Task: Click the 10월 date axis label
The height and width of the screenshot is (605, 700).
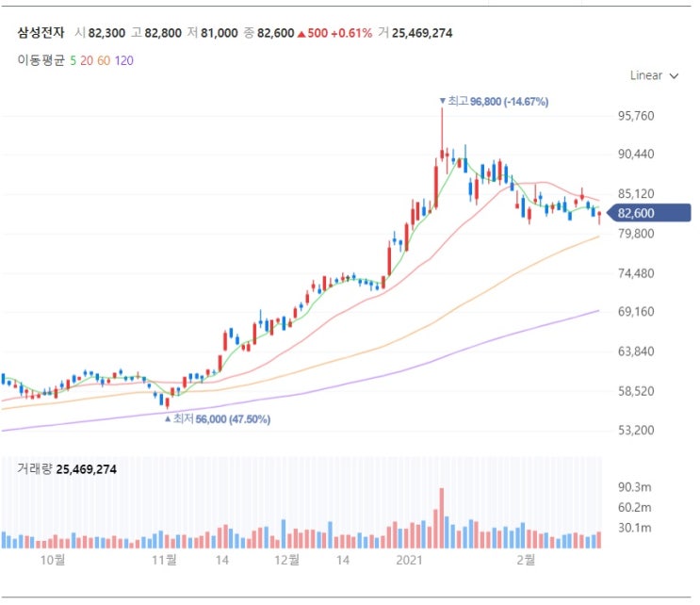Action: [53, 560]
